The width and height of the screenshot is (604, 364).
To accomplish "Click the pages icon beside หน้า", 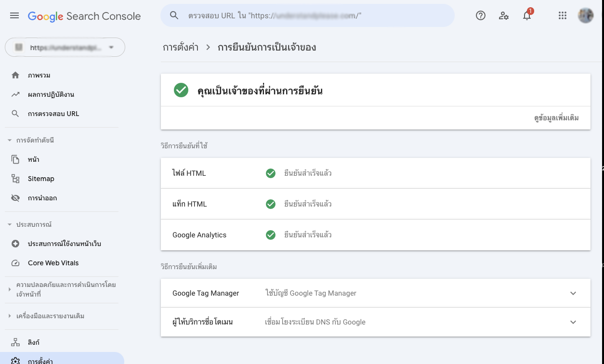I will click(x=15, y=159).
